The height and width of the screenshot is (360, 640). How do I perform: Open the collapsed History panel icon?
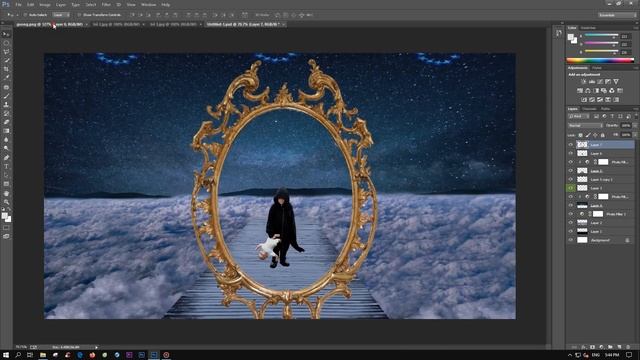pyautogui.click(x=559, y=33)
